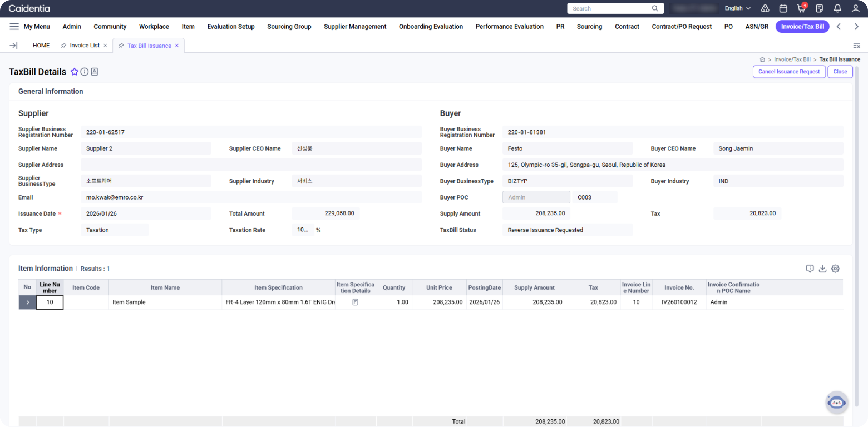Open the chatbot assistant robot icon
Screen dimensions: 868x427
[836, 402]
